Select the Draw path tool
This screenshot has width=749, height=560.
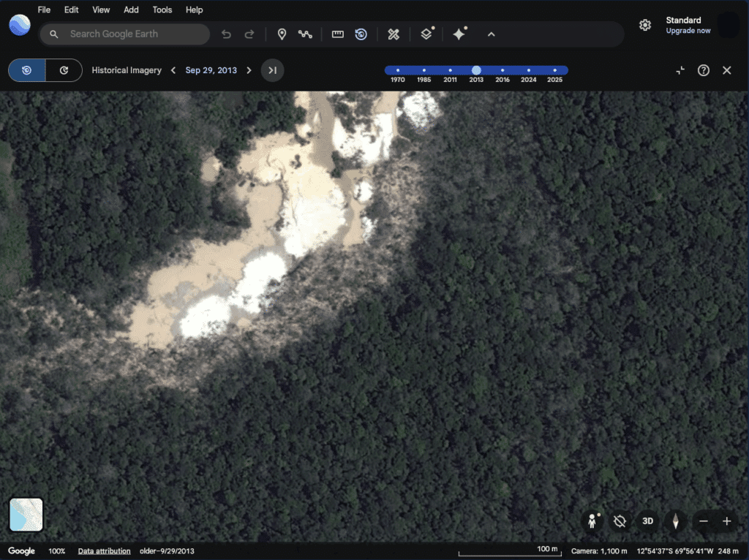coord(305,34)
